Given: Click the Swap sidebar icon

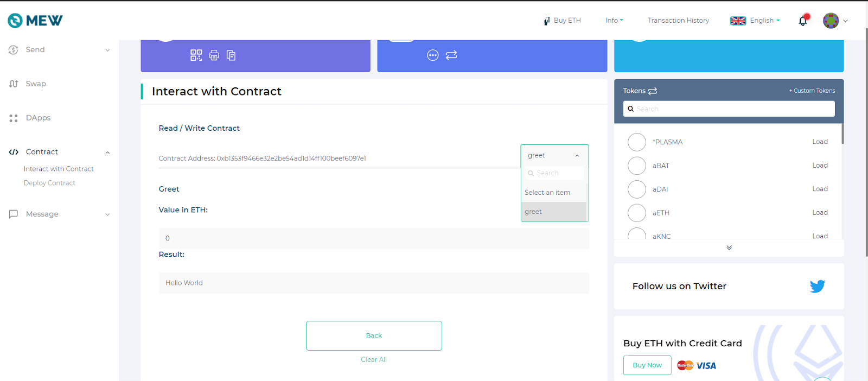Looking at the screenshot, I should click(14, 84).
